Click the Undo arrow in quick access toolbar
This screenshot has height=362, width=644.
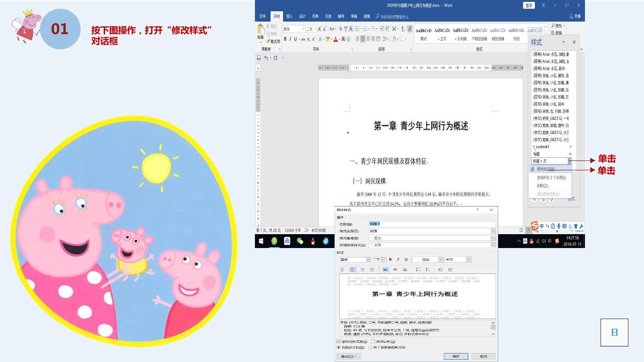[x=266, y=58]
